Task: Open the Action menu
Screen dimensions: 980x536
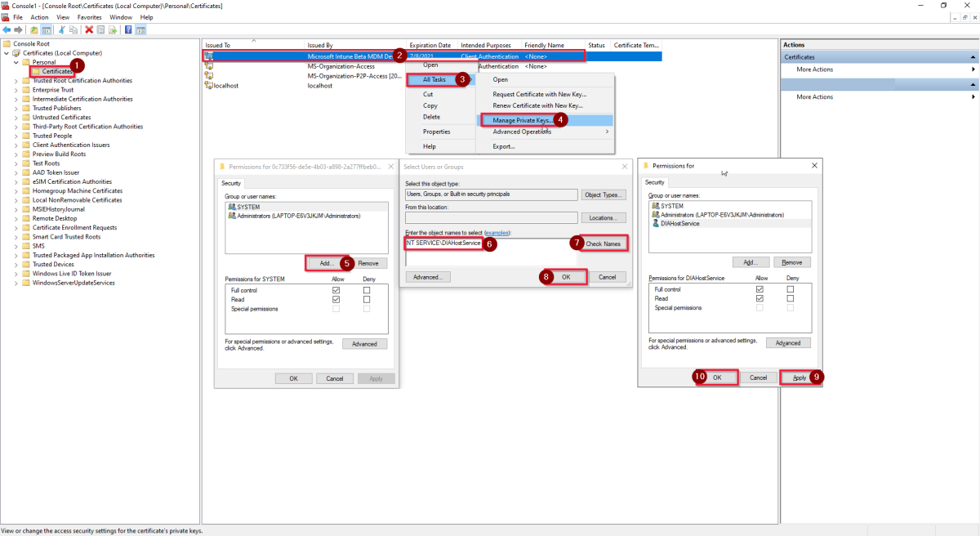Action: 38,16
